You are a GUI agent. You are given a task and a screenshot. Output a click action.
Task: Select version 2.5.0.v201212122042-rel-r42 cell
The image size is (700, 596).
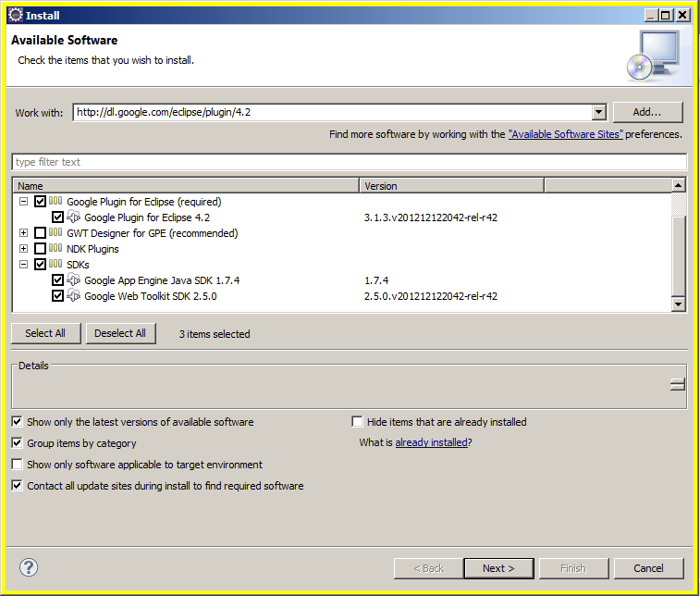(x=430, y=296)
